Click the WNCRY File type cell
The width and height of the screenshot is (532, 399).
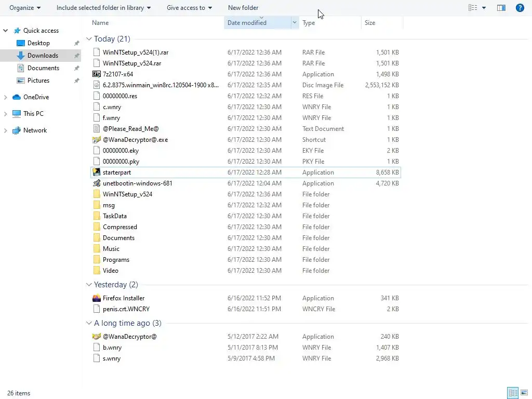[319, 309]
